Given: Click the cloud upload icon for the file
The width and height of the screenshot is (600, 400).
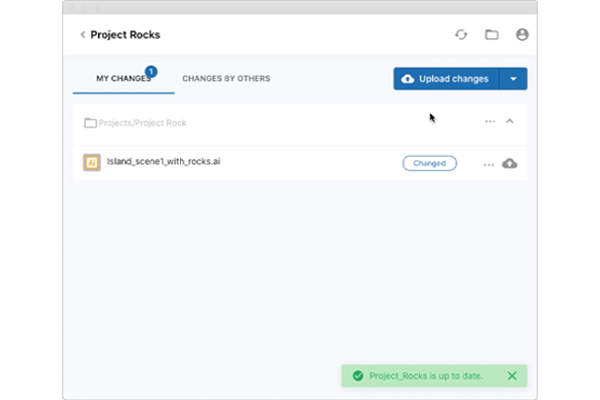Looking at the screenshot, I should (x=510, y=164).
